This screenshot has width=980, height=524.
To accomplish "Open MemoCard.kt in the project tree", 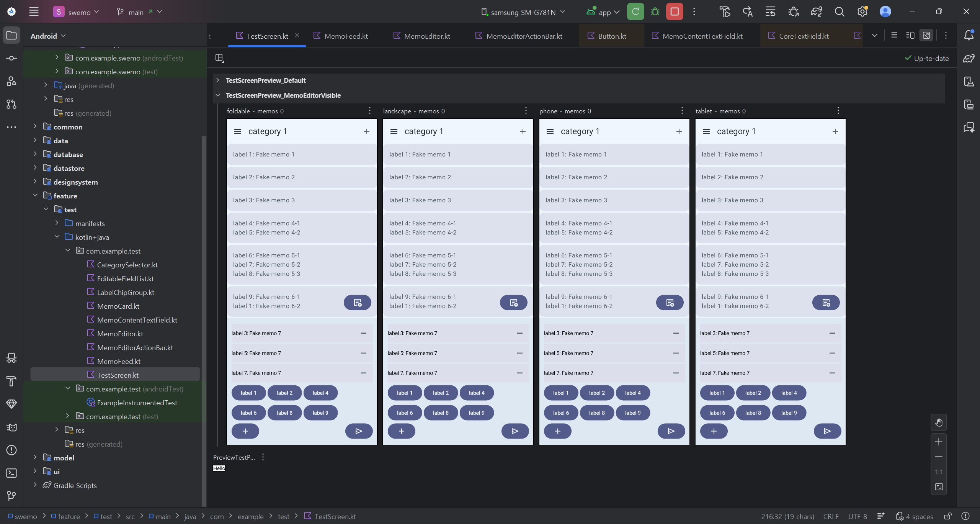I will point(118,306).
